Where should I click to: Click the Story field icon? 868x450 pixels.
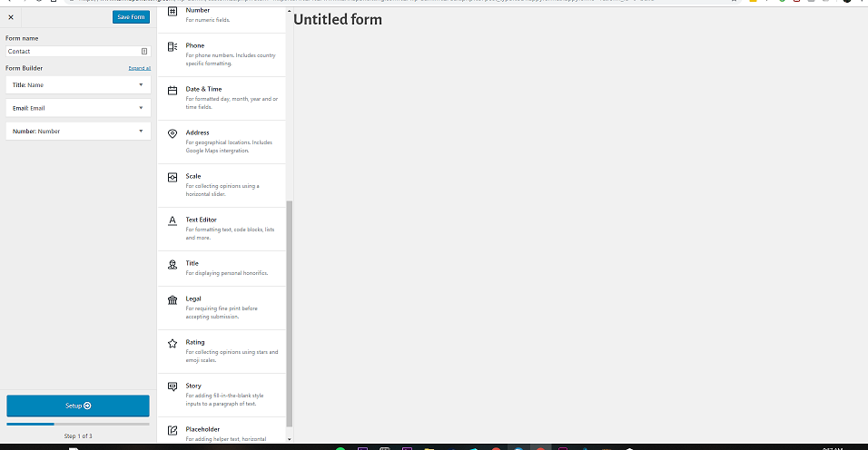[173, 387]
